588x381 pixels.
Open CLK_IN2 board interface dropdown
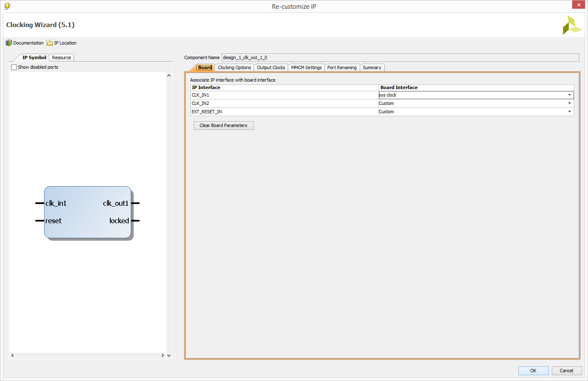click(569, 103)
